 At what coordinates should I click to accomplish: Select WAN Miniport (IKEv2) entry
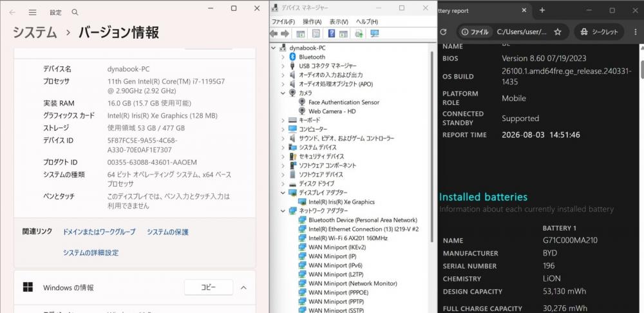337,247
